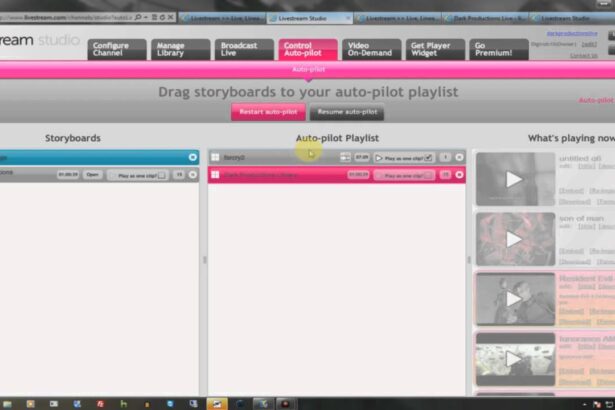Click the stop X icon in address bar

tap(171, 18)
